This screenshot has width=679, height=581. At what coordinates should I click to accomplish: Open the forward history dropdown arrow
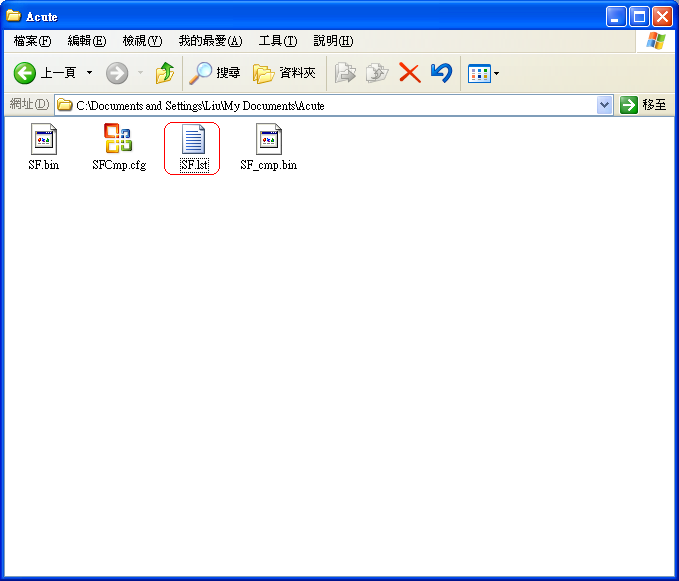[x=140, y=73]
